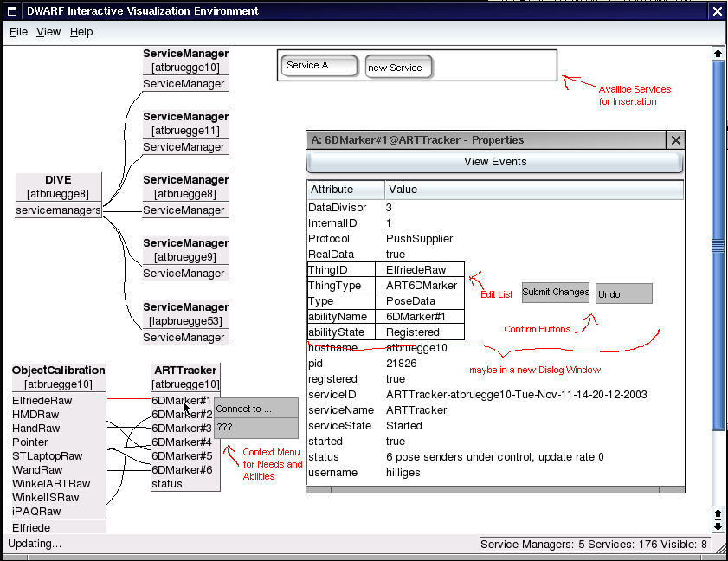
Task: Click the scroll-down arrow at the bottom of the vertical scrollbar
Action: pos(718,526)
